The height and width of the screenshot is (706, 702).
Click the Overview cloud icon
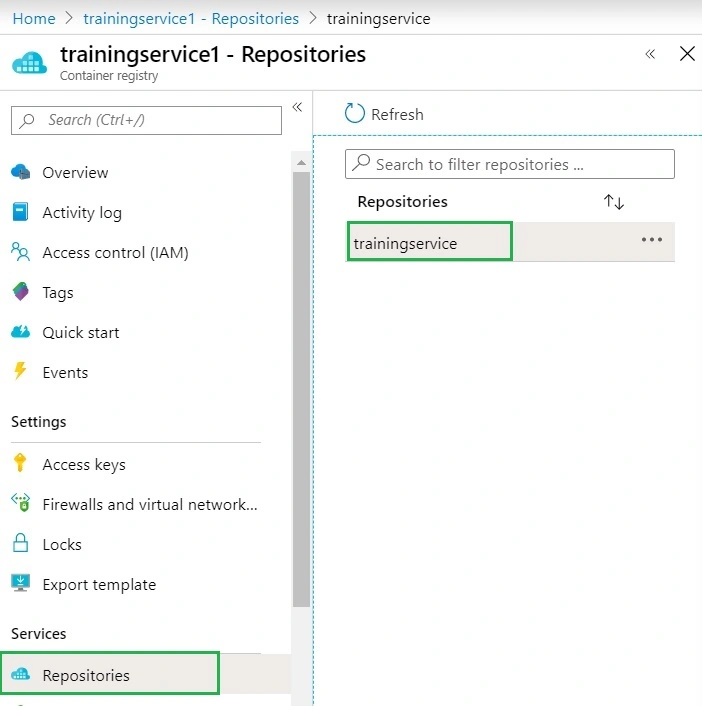20,172
